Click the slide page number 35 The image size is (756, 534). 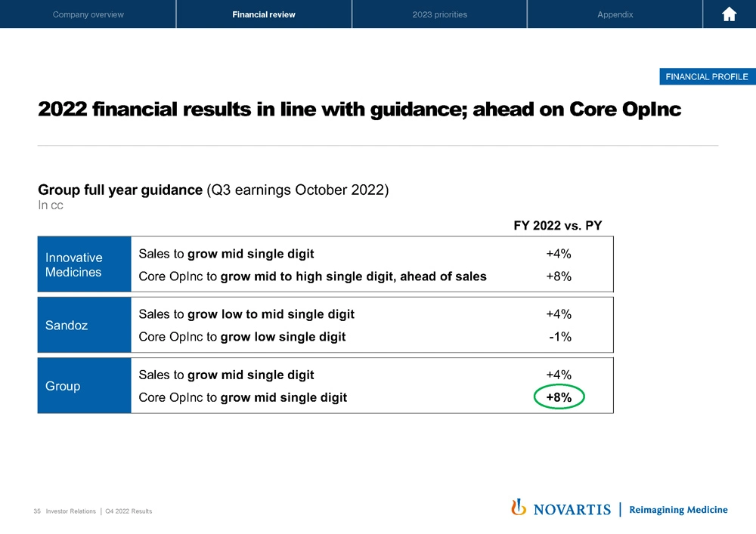[x=37, y=511]
